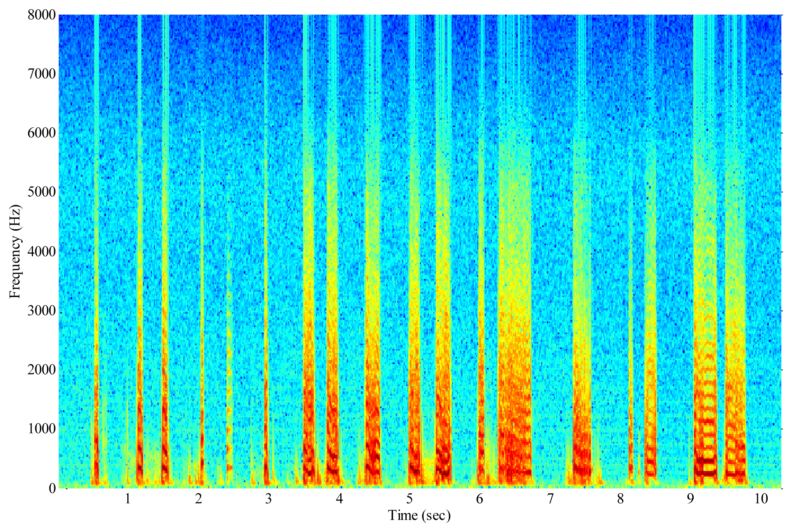Click the "Time (sec)" axis title

[419, 515]
